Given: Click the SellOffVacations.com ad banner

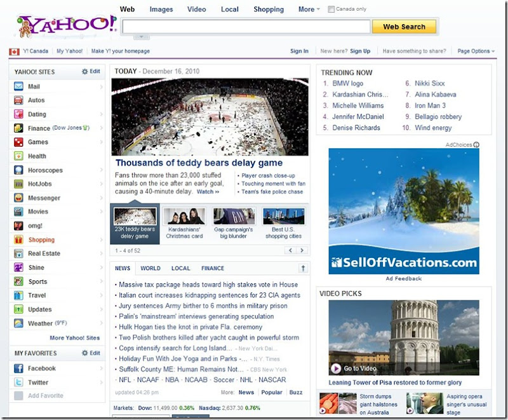Looking at the screenshot, I should (404, 211).
